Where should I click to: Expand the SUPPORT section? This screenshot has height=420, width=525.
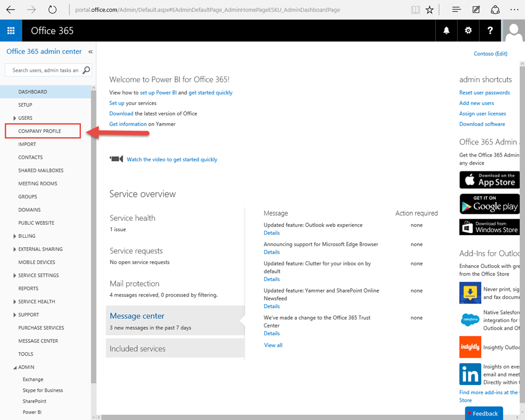point(14,314)
